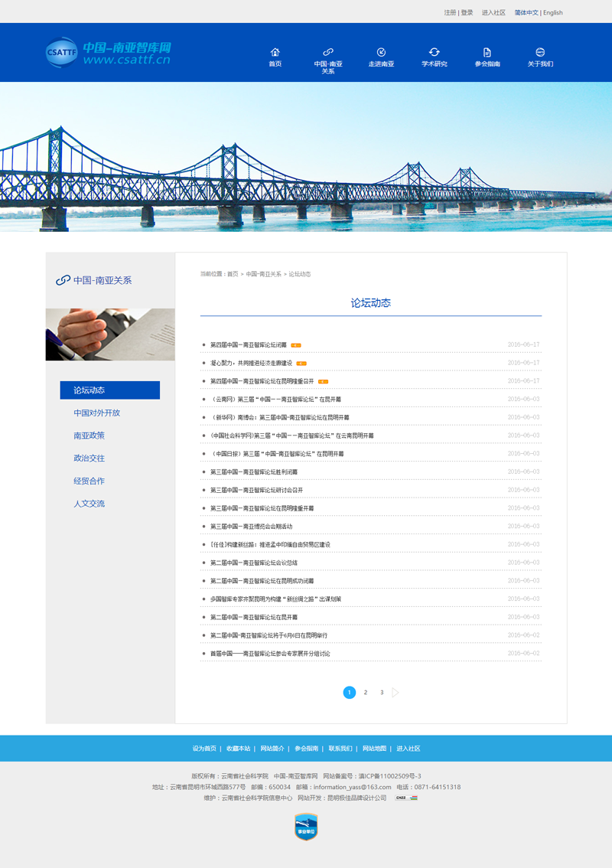This screenshot has height=868, width=612.
Task: Click 进入社区 in the top bar
Action: point(493,13)
